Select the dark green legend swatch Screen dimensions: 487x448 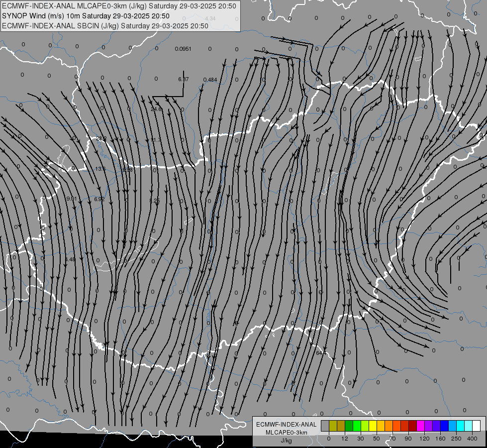coord(349,426)
